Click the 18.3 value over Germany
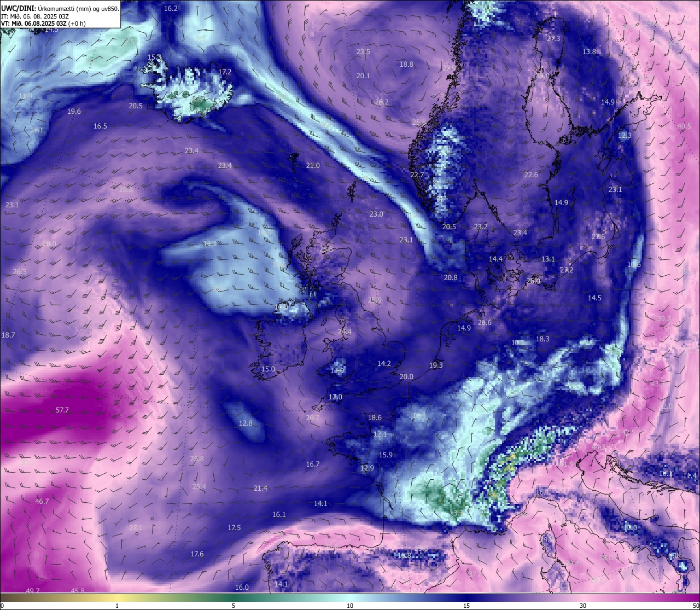Image resolution: width=700 pixels, height=610 pixels. click(542, 339)
